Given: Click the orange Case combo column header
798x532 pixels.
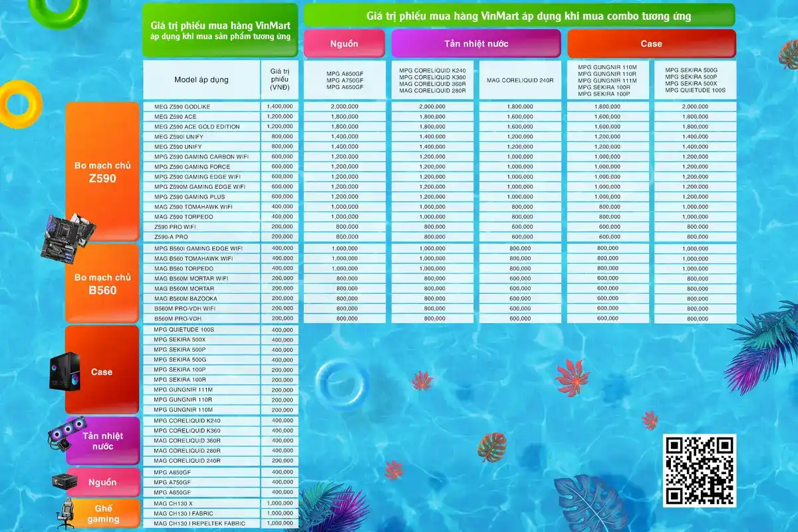Looking at the screenshot, I should point(652,43).
